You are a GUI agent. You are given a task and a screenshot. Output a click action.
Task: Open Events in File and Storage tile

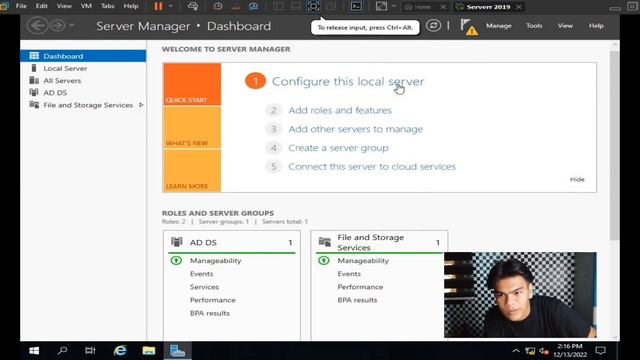point(349,273)
